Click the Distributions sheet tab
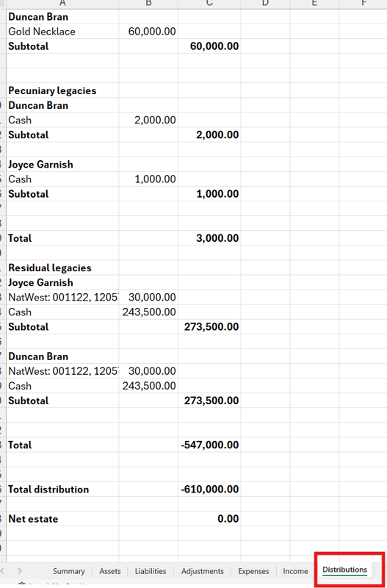 click(x=344, y=570)
